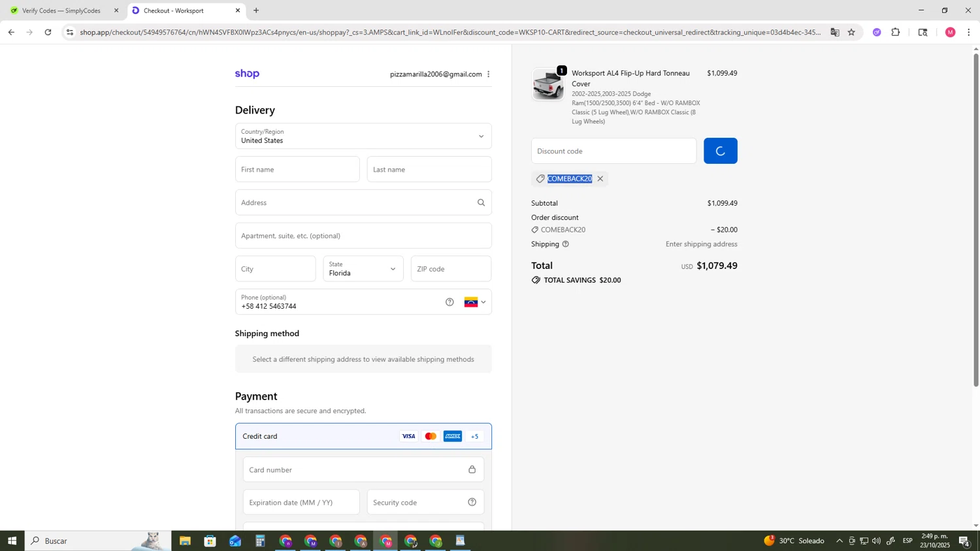Open the account options three-dot menu
This screenshot has width=980, height=551.
tap(489, 74)
